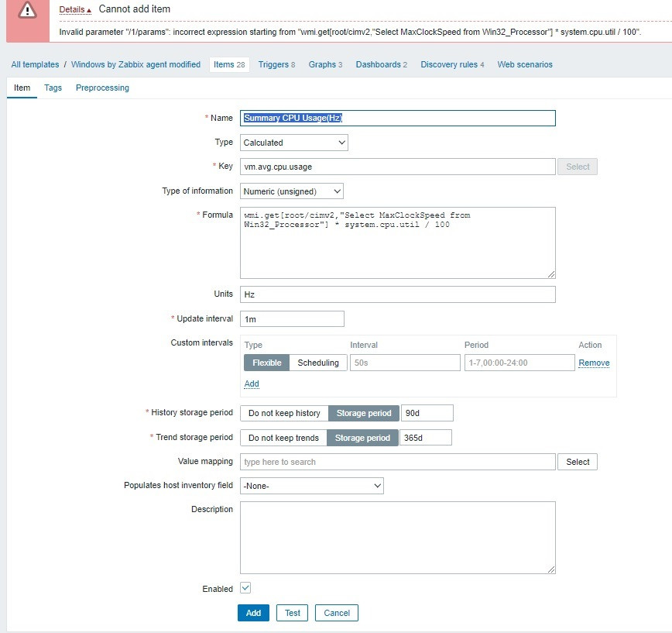Viewport: 672px width, 633px height.
Task: Open the Type dropdown showing Calculated
Action: tap(293, 143)
